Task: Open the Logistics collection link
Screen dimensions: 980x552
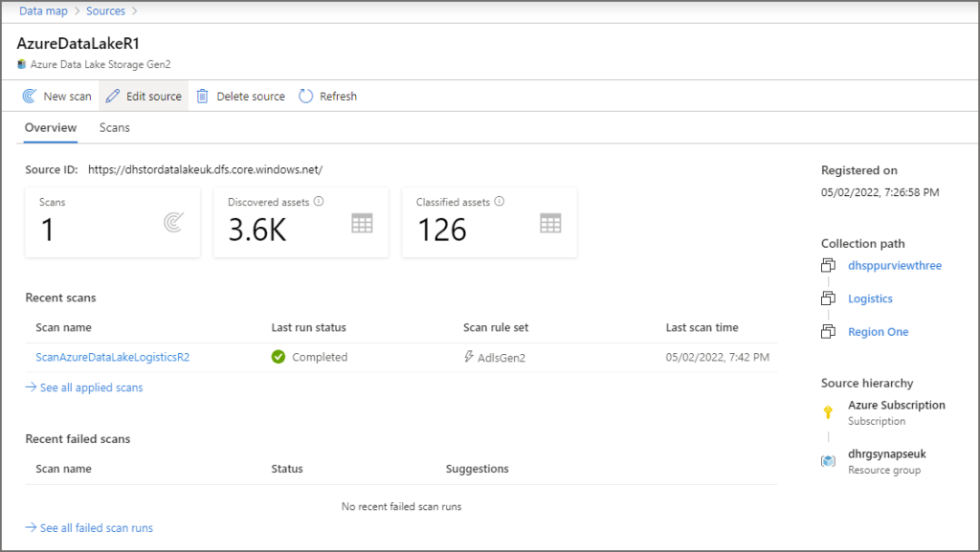Action: pos(870,298)
